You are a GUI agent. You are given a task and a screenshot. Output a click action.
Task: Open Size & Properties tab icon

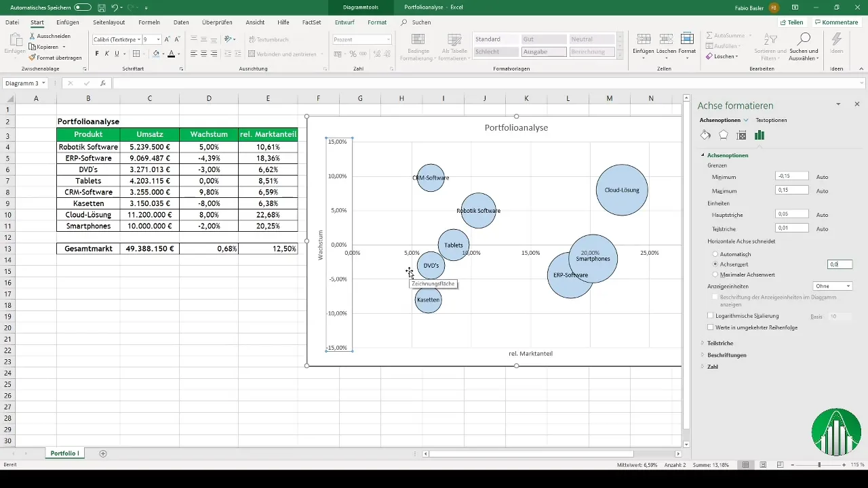point(741,135)
